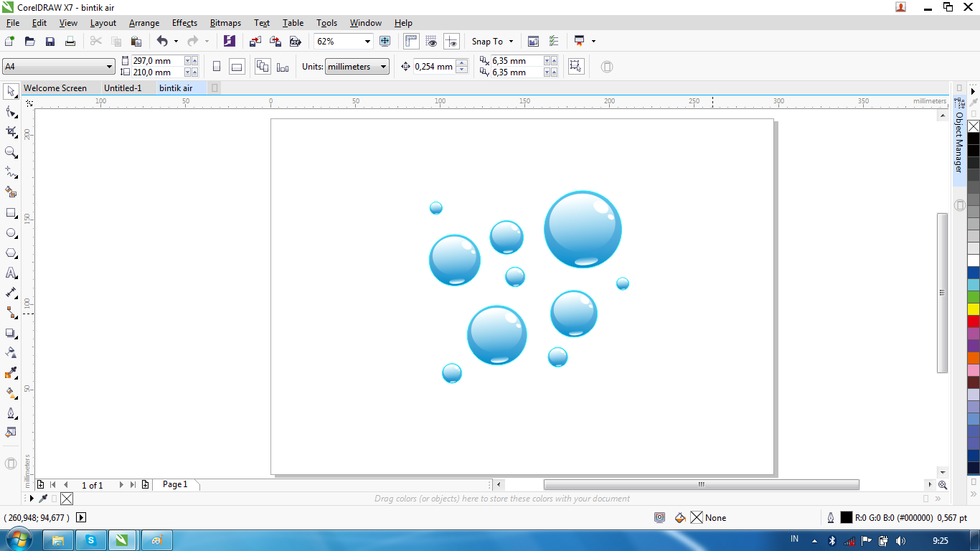Select the Rectangle tool
This screenshot has width=980, height=551.
10,212
